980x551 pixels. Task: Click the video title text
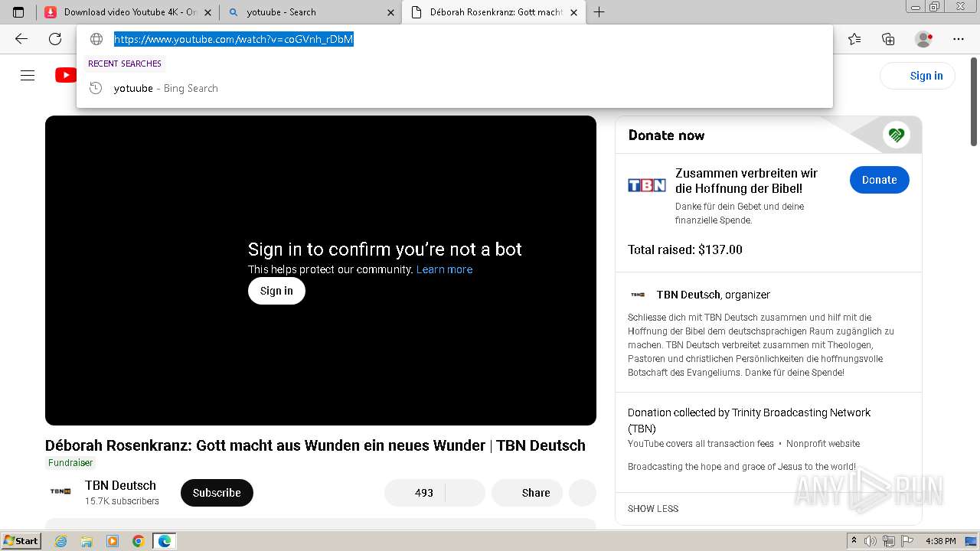click(x=315, y=445)
